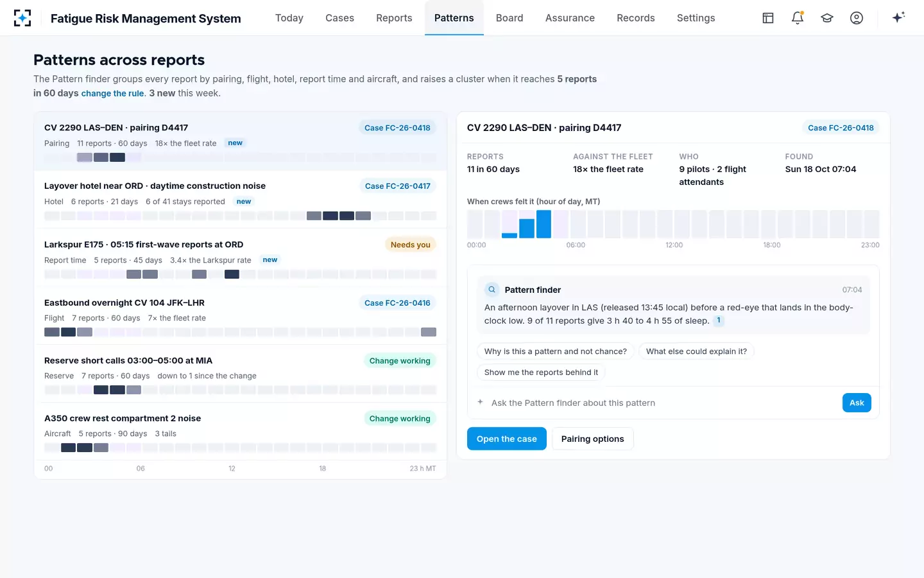Open Case FC-26-0418 badge in detail panel
924x578 pixels.
pyautogui.click(x=841, y=128)
